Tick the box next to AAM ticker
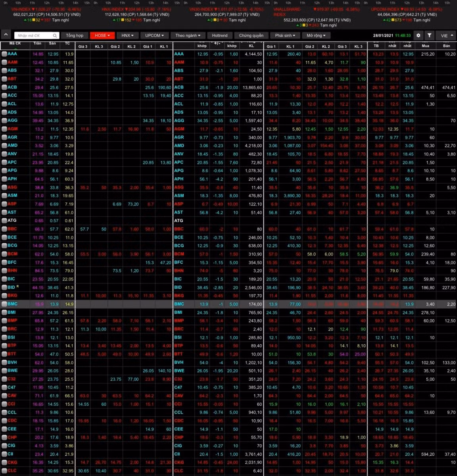 coord(4,62)
